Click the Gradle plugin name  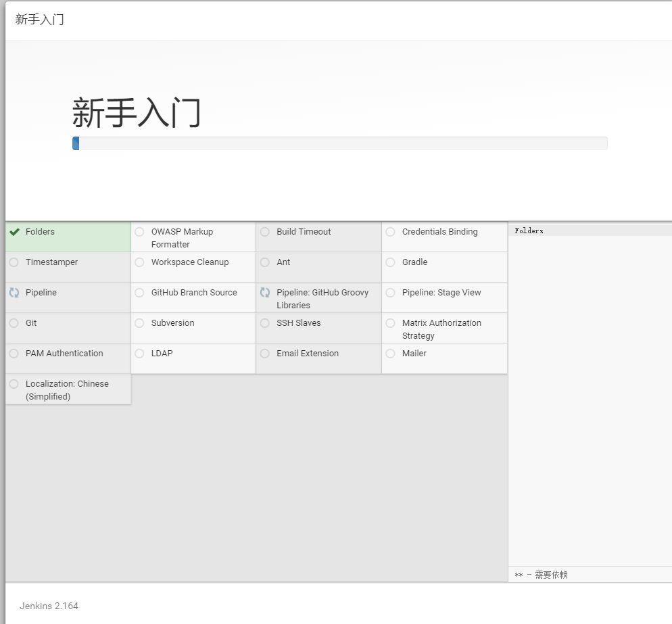tap(415, 262)
